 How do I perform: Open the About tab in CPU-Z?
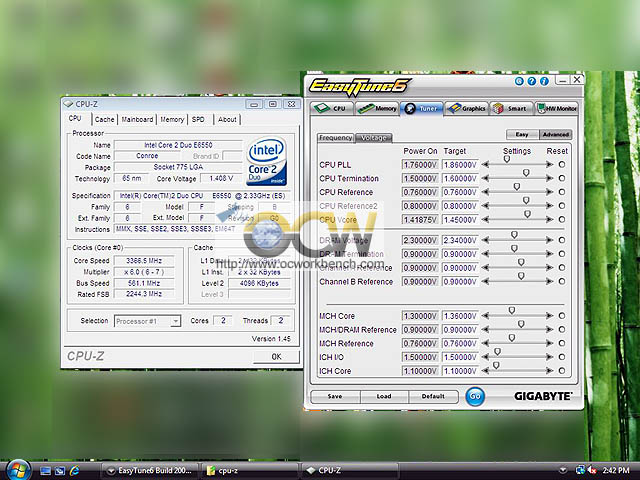[x=227, y=119]
